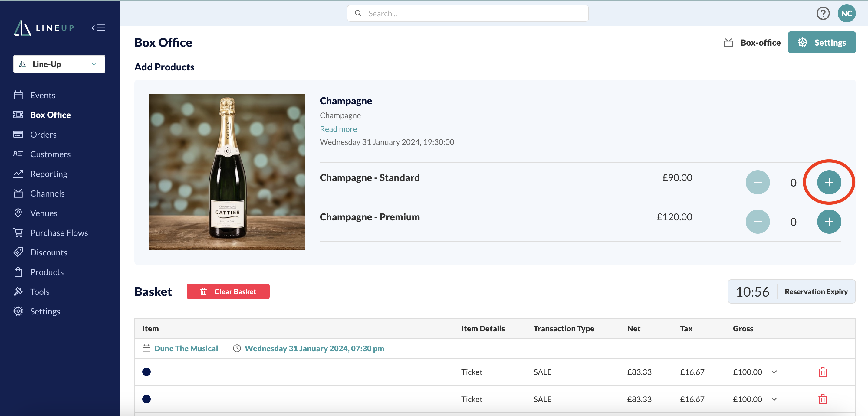Click the Channels TV icon in sidebar

tap(18, 193)
